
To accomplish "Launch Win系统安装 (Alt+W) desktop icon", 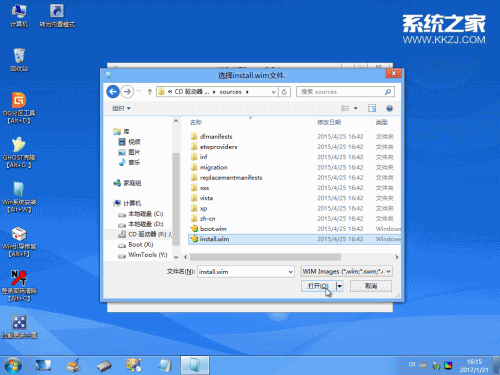I will pos(19,197).
